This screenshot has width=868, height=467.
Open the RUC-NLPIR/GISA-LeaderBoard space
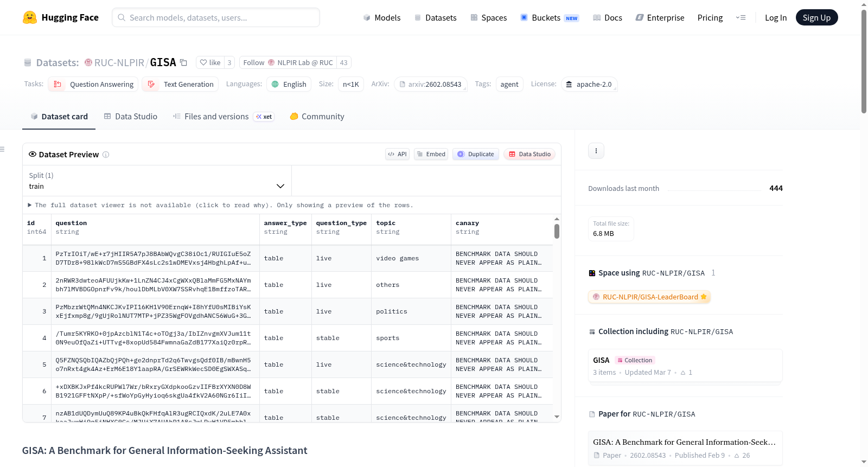tap(649, 297)
